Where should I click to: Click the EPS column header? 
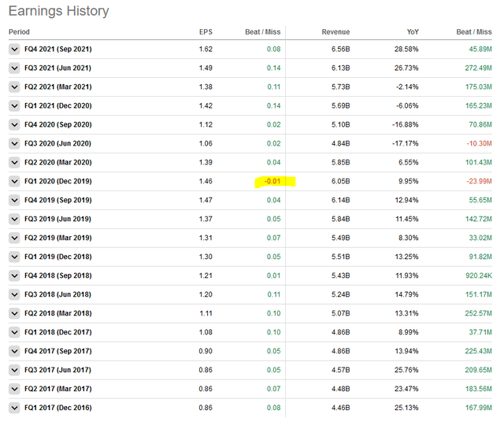(x=206, y=32)
